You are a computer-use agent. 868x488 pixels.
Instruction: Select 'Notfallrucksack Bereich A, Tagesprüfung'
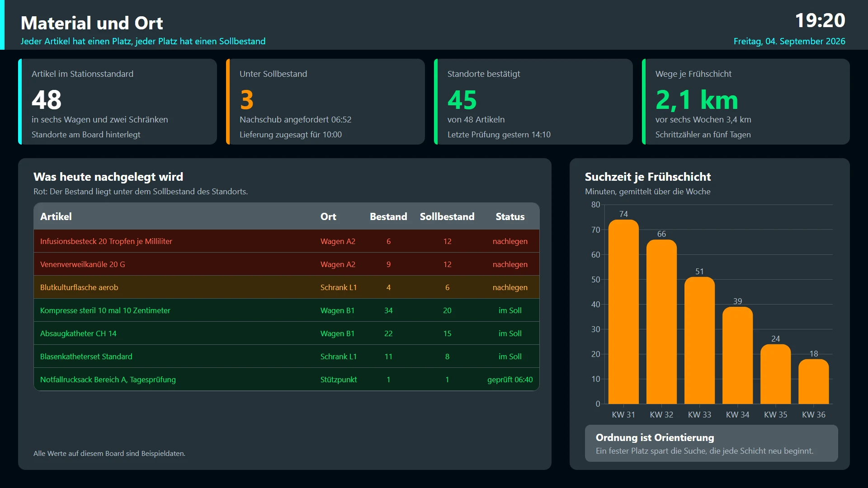[108, 380]
